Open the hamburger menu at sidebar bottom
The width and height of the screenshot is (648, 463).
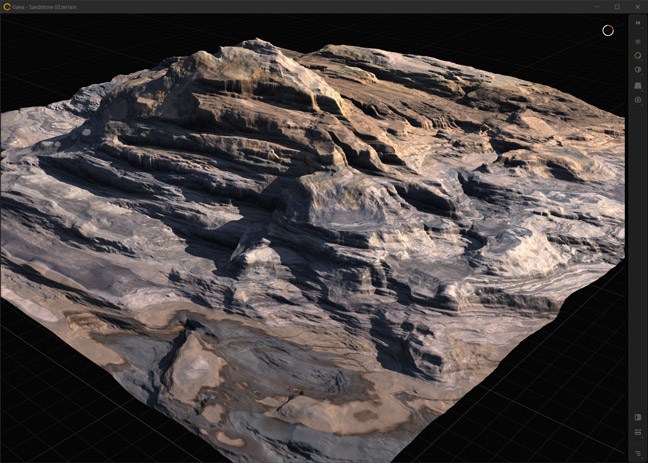(638, 452)
